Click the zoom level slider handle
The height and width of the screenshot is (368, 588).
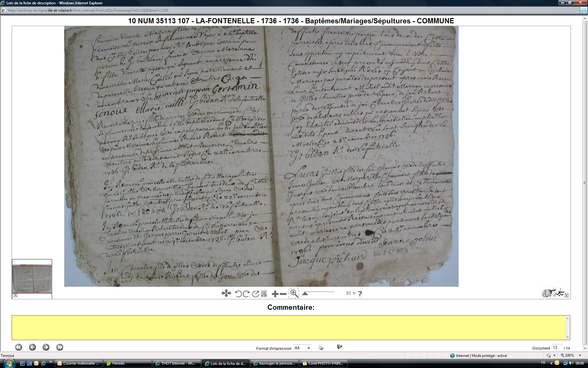click(305, 294)
